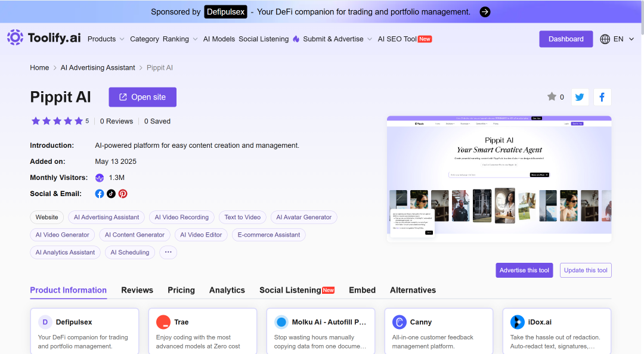Select the AI Video Editor tag
This screenshot has width=644, height=354.
point(201,235)
